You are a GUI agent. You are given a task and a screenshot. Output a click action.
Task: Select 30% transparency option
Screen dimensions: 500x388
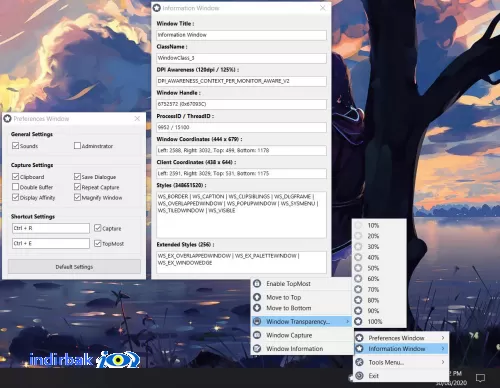(x=379, y=247)
